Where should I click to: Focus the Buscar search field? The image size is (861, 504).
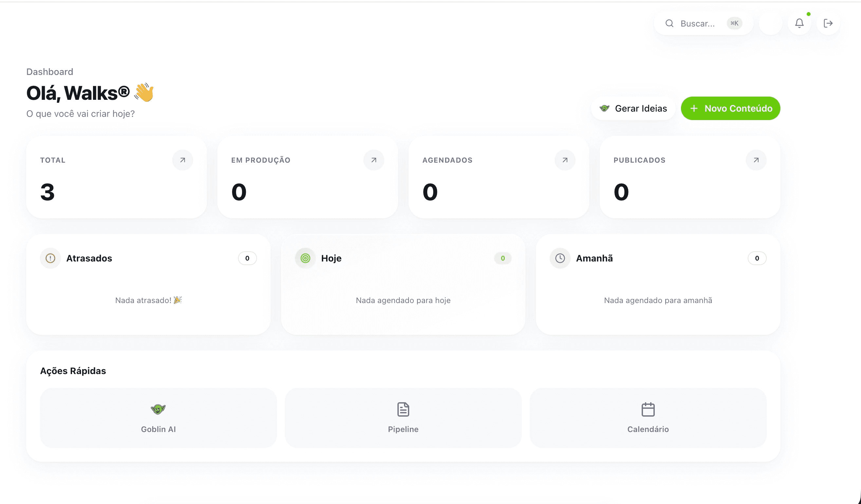point(698,24)
